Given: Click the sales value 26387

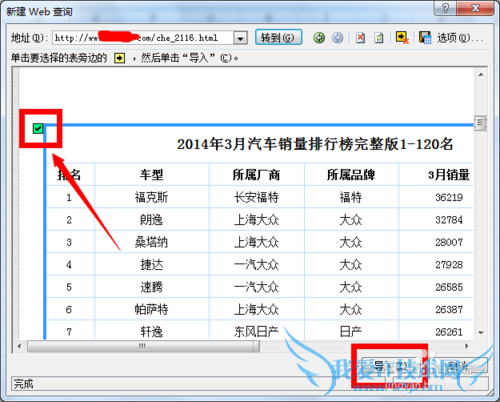Looking at the screenshot, I should click(x=449, y=309).
